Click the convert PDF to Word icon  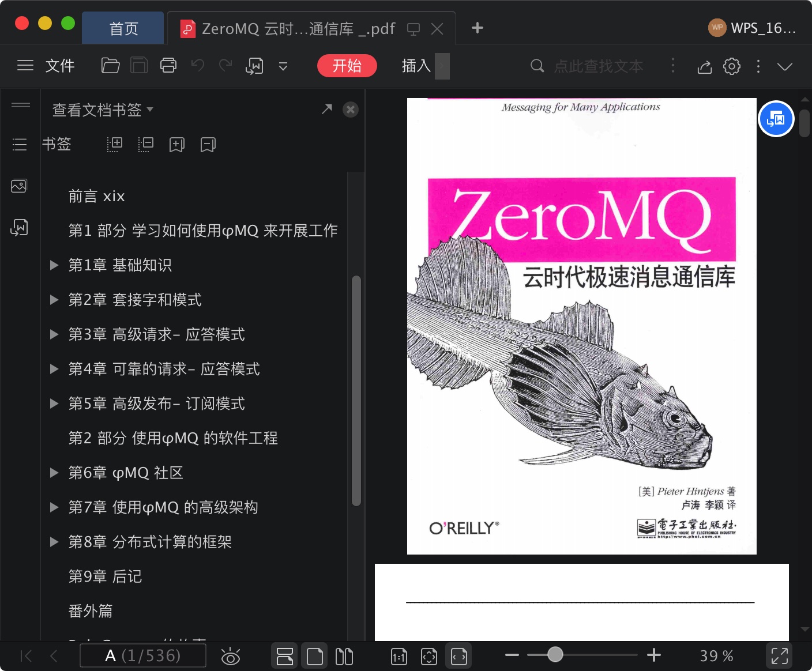point(254,66)
